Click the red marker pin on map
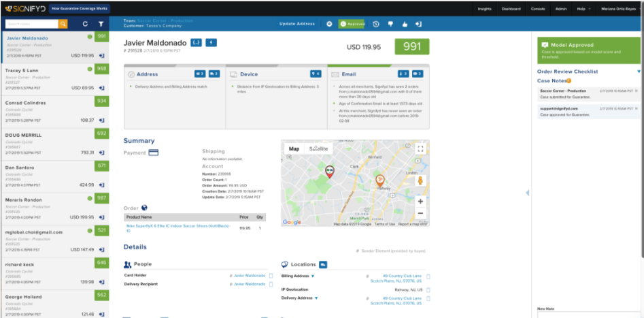 tap(329, 172)
